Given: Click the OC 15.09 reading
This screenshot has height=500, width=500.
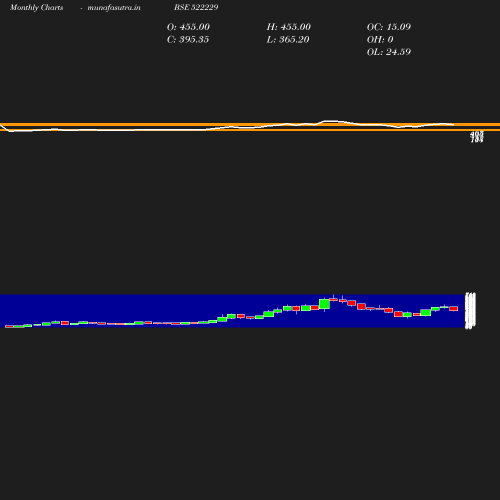Looking at the screenshot, I should click(x=389, y=27).
